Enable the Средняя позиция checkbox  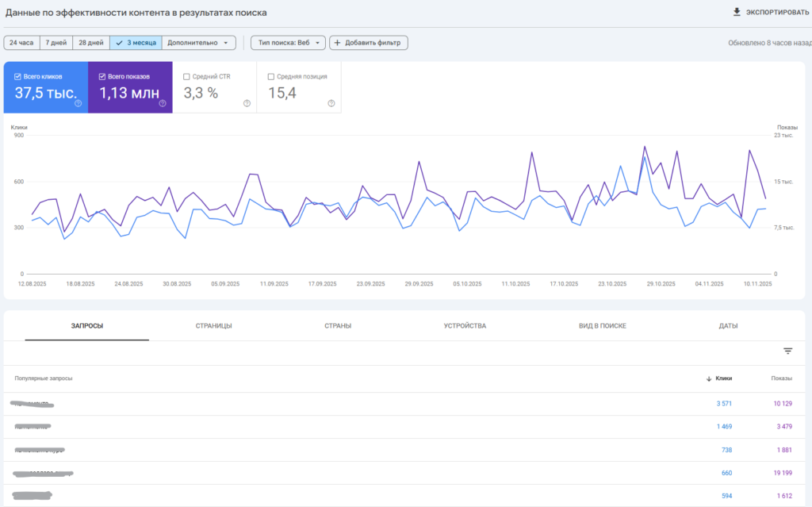[x=270, y=76]
